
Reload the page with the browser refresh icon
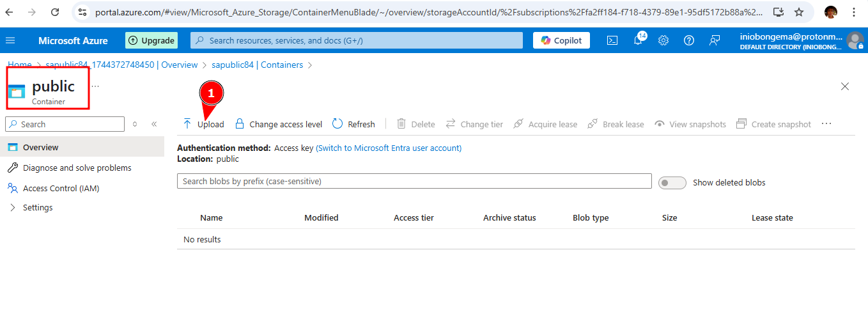coord(55,12)
